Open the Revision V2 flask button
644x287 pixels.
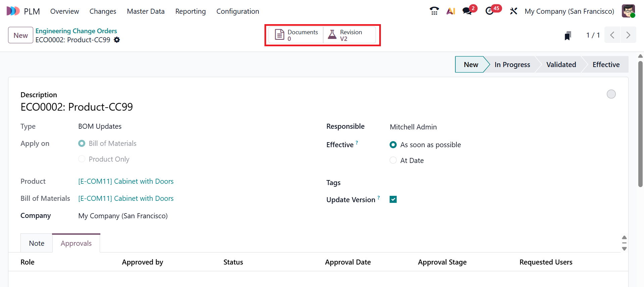pyautogui.click(x=349, y=35)
